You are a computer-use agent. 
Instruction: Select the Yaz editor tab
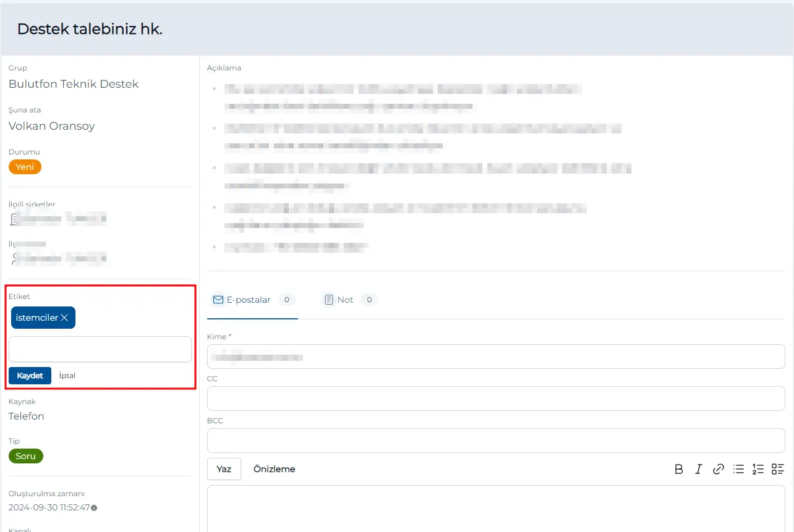224,469
